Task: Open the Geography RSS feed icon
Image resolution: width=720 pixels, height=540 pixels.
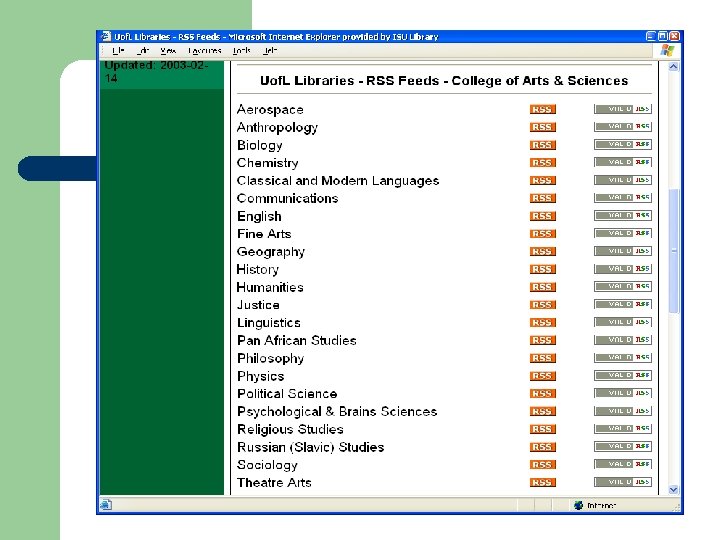Action: pyautogui.click(x=542, y=252)
